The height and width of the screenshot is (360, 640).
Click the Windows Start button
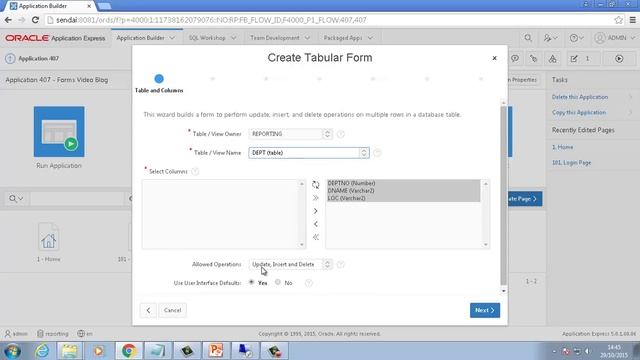pyautogui.click(x=12, y=351)
